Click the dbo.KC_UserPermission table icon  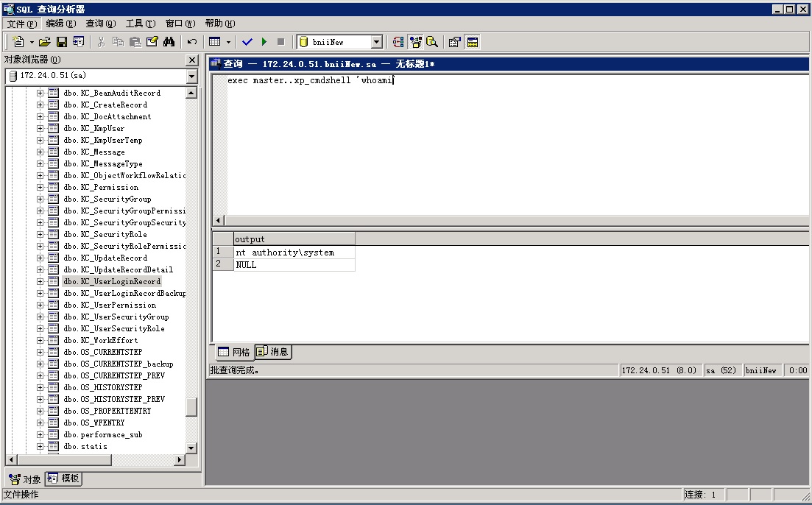tap(53, 305)
